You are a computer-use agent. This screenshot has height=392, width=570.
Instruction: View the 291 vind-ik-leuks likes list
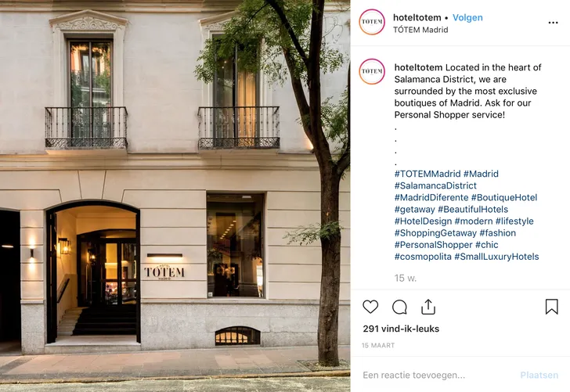coord(401,329)
